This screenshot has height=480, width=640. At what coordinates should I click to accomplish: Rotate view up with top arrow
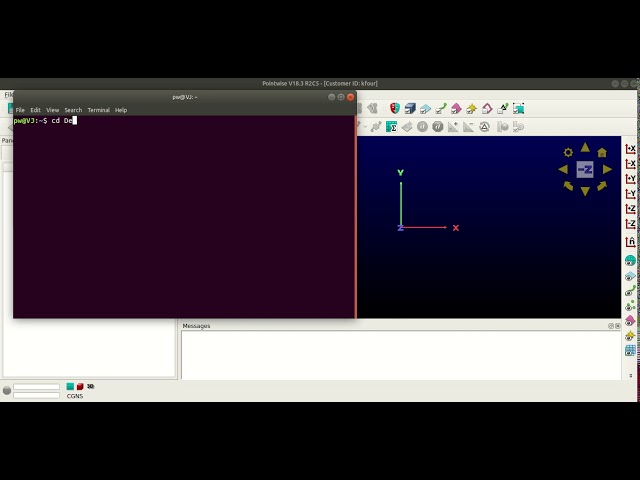coord(585,147)
